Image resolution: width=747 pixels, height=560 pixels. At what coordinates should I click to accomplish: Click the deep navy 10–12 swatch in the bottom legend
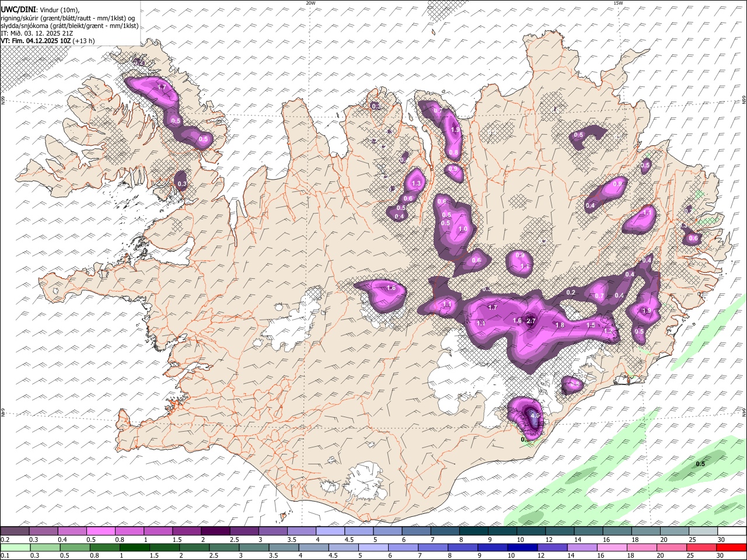pos(522,547)
